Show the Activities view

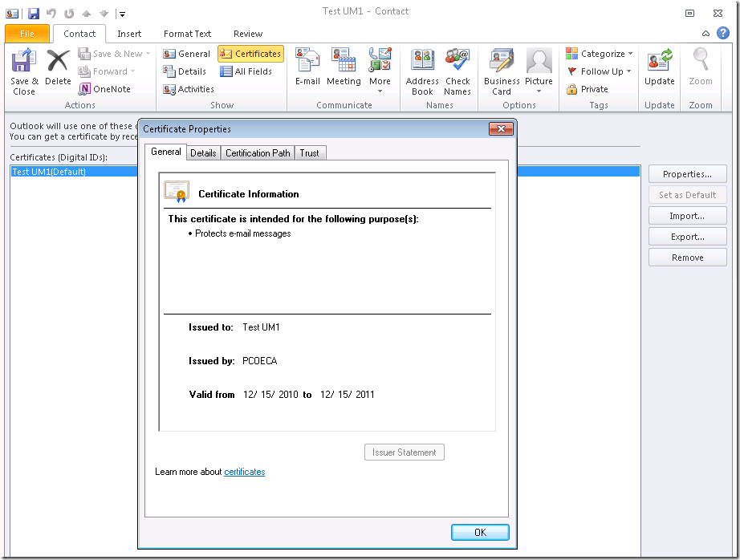point(189,89)
